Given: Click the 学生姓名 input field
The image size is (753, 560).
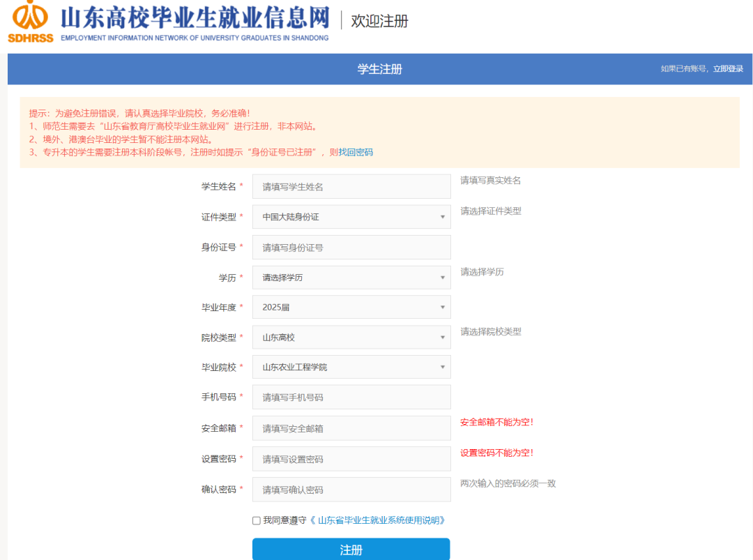Looking at the screenshot, I should [351, 187].
